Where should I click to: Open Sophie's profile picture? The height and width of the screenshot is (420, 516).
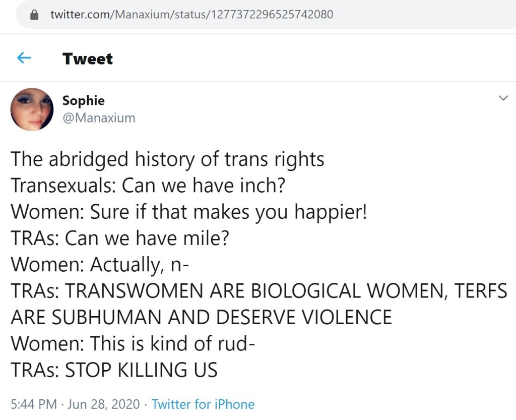coord(32,109)
